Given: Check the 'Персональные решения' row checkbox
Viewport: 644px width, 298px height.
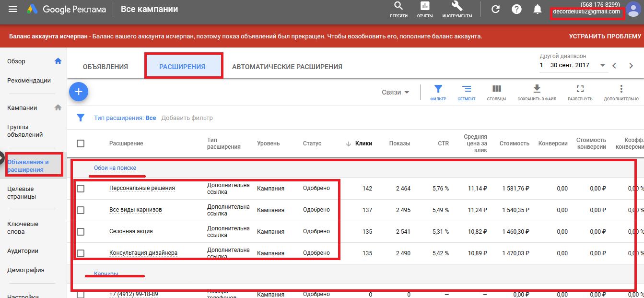Looking at the screenshot, I should [x=81, y=189].
